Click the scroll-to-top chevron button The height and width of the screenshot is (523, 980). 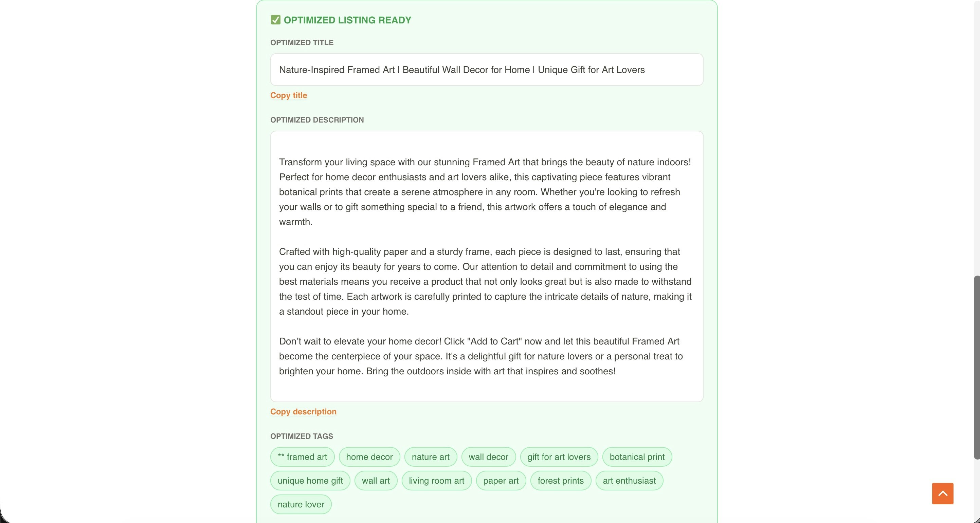coord(942,493)
